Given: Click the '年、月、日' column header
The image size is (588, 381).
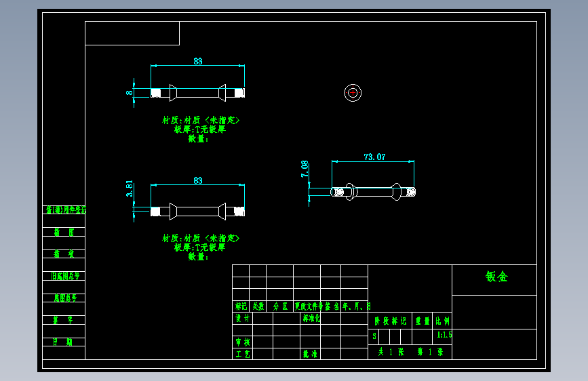Looking at the screenshot, I should [x=356, y=306].
